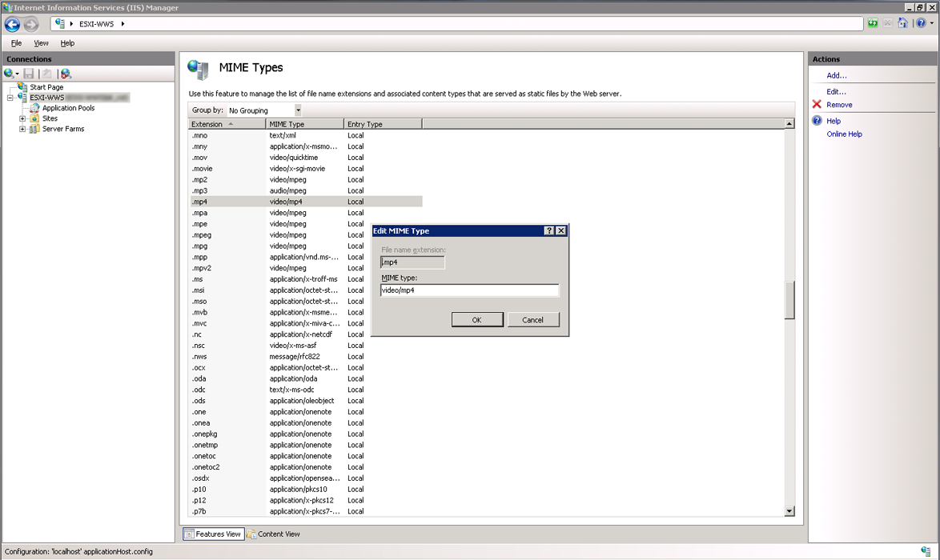The width and height of the screenshot is (940, 560).
Task: Select the .mp3 row in the list
Action: coord(306,190)
